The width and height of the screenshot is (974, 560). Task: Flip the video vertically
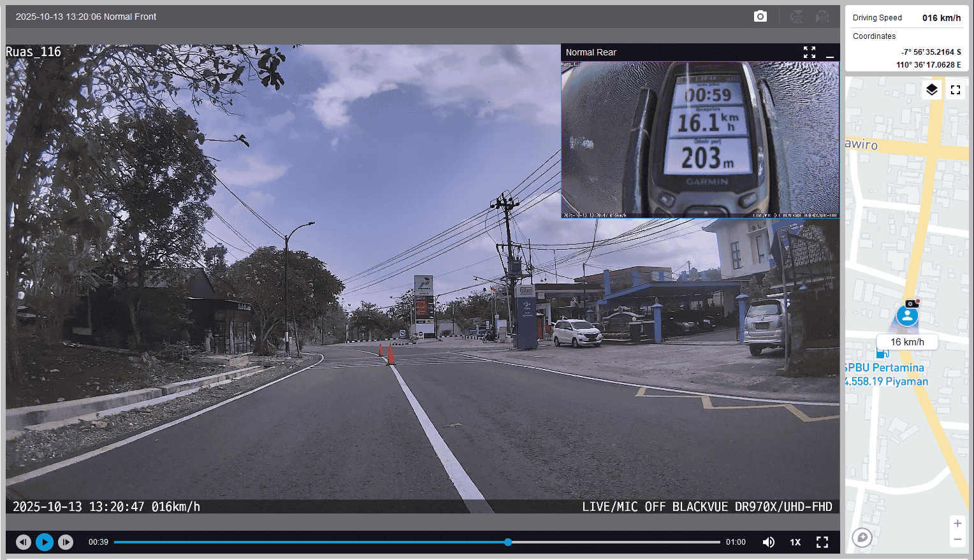tap(796, 17)
